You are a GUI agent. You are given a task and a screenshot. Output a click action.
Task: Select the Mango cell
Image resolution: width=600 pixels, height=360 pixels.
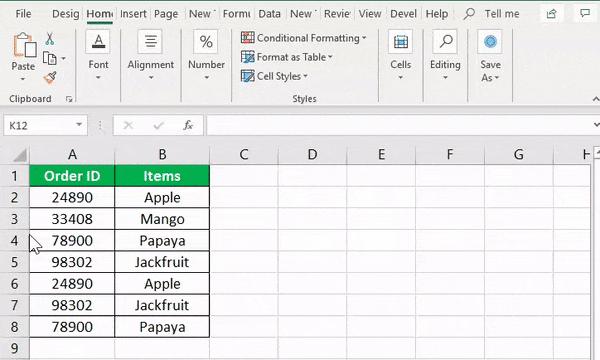[x=162, y=219]
